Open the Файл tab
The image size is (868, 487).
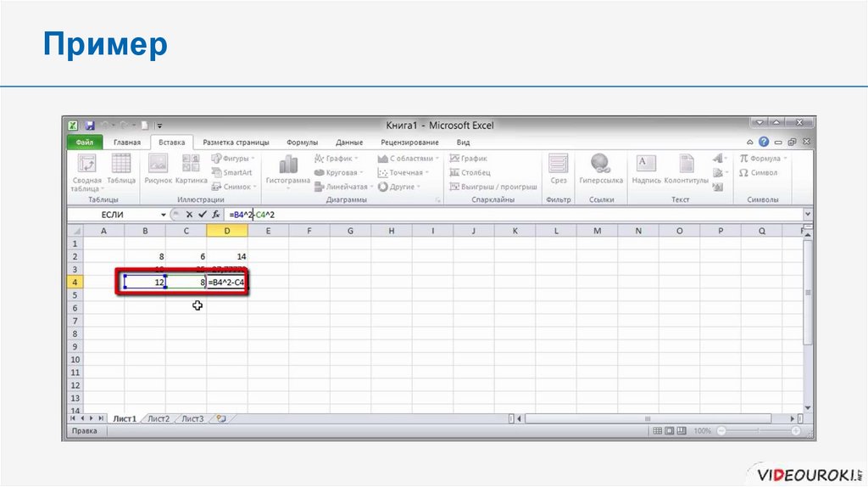pyautogui.click(x=85, y=143)
